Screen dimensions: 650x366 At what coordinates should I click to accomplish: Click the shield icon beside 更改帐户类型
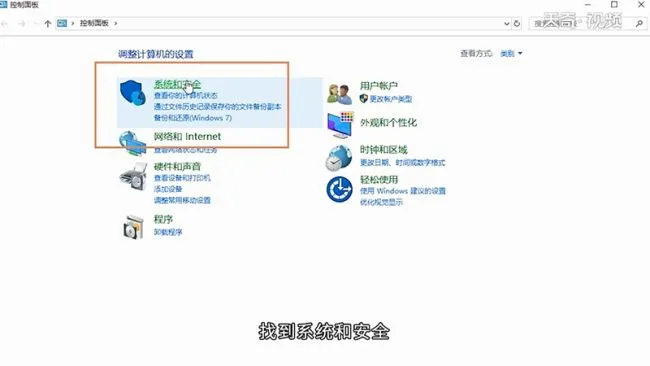364,99
